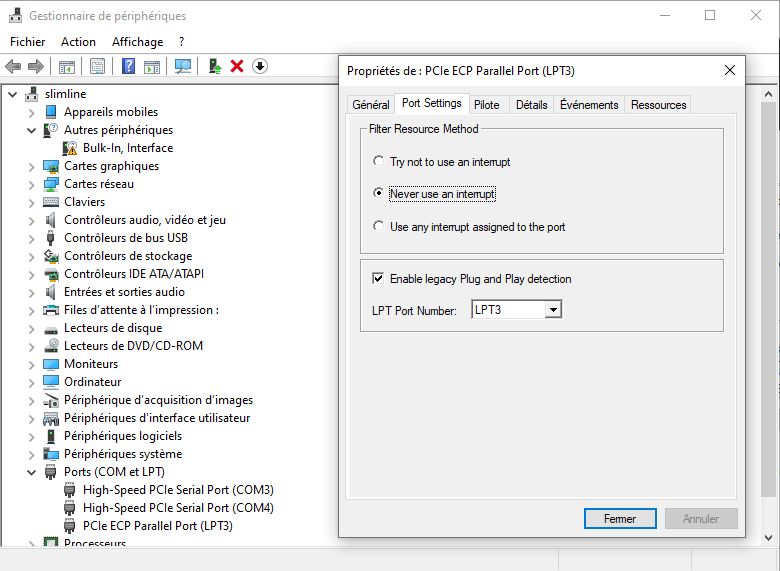The width and height of the screenshot is (780, 571).
Task: Select High-Speed PCIe Serial Port (COM4)
Action: (x=178, y=508)
